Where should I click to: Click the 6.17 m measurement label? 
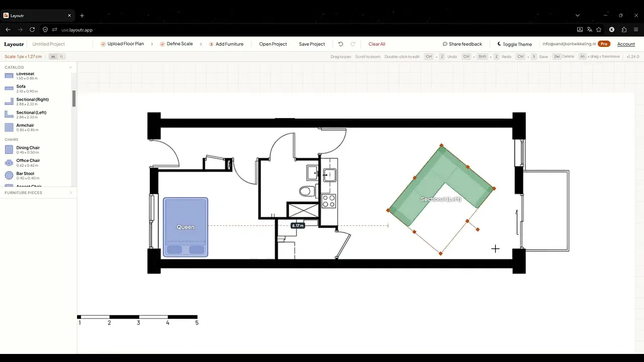coord(298,226)
